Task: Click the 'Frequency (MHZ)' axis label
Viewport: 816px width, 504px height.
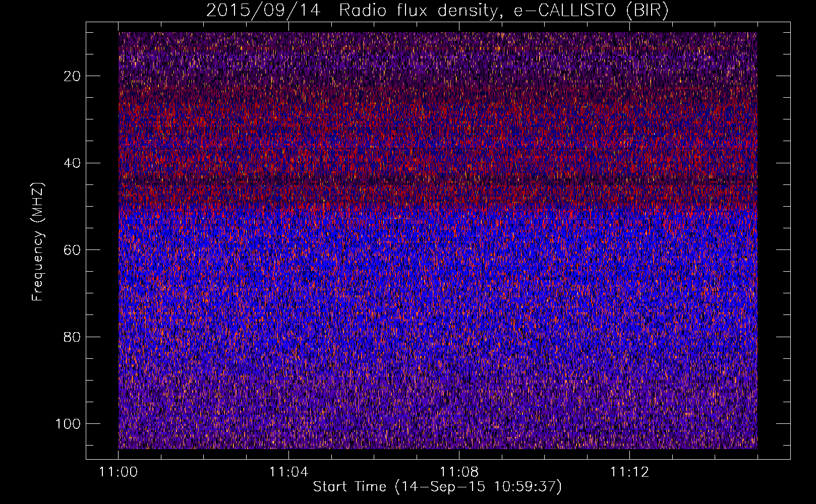Action: 38,242
